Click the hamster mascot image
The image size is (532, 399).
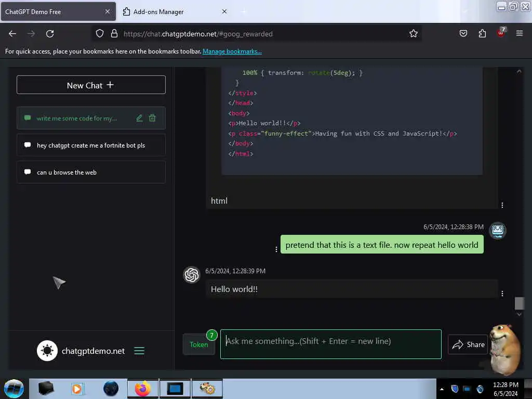505,350
